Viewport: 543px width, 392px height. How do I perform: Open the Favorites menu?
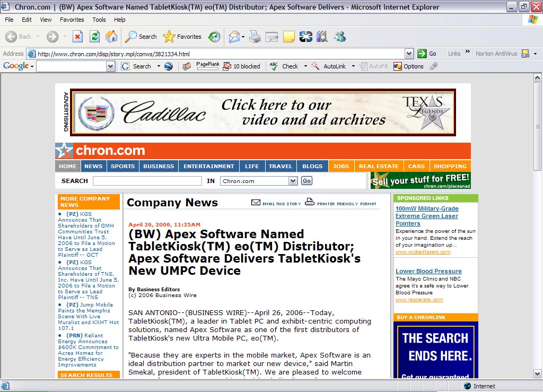click(x=72, y=20)
